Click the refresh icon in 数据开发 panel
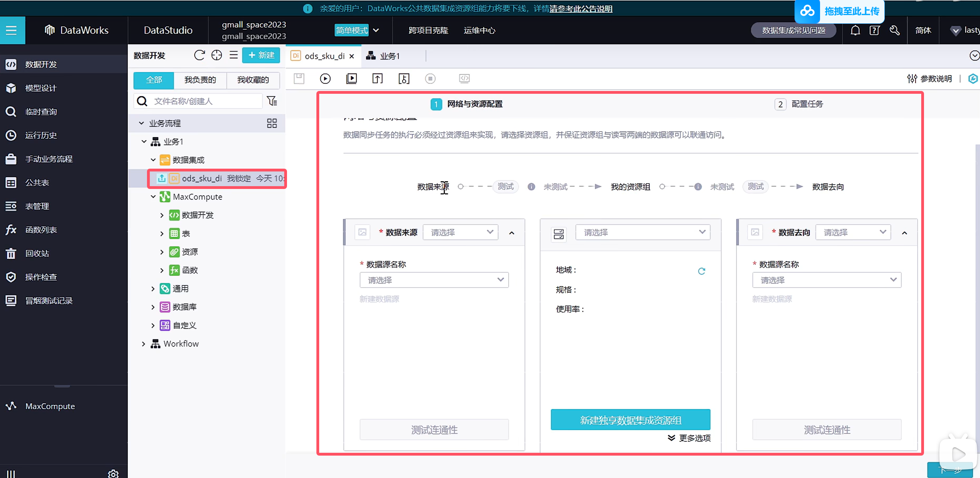 pyautogui.click(x=199, y=56)
